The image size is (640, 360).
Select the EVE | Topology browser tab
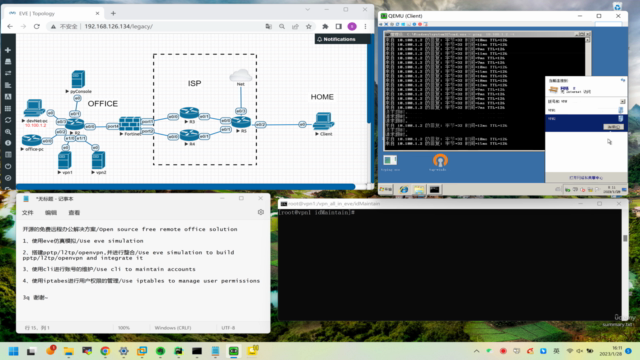[x=54, y=13]
